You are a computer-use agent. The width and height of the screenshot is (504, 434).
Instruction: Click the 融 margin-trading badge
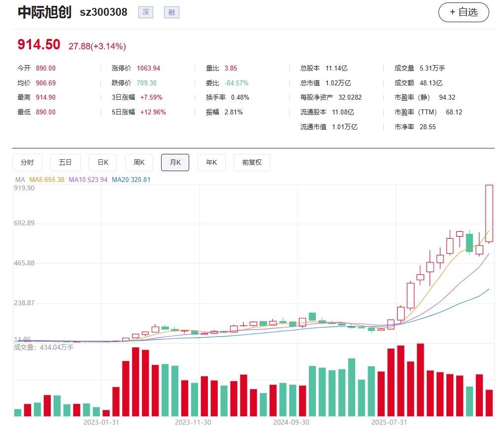[171, 12]
